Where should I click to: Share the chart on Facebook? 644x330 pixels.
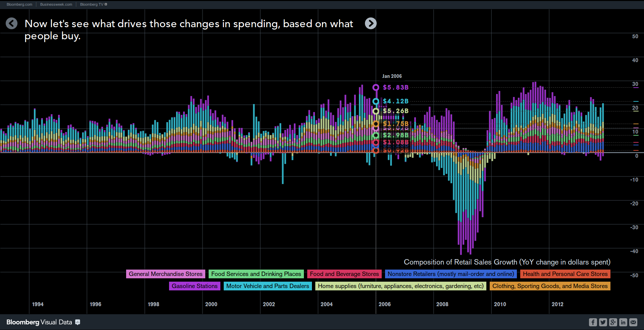tap(593, 322)
